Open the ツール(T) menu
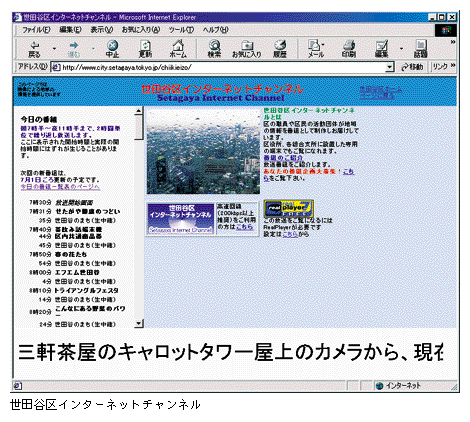This screenshot has width=470, height=422. pos(181,30)
